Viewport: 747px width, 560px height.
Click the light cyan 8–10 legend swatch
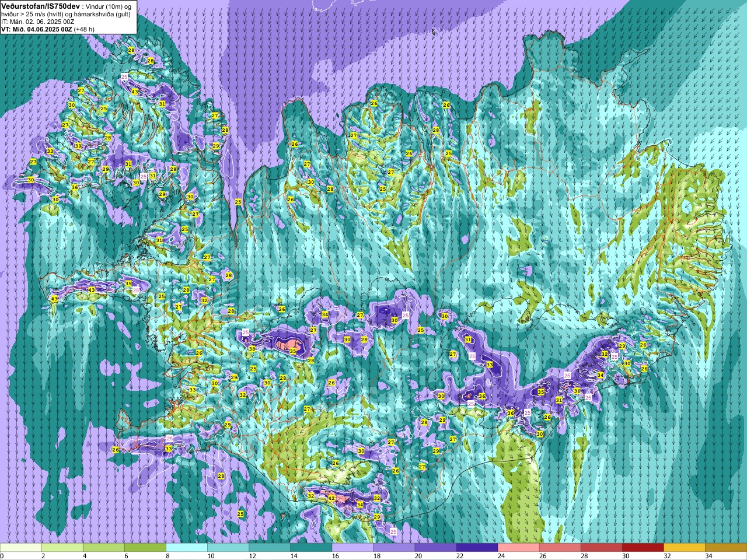[187, 548]
